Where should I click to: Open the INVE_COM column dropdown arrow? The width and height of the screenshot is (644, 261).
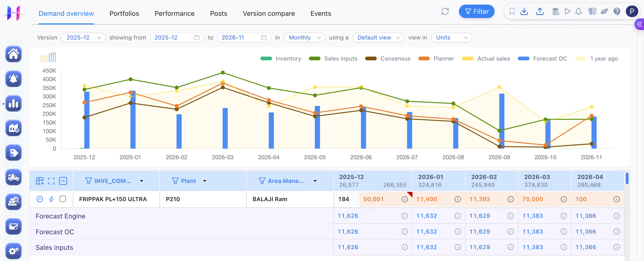click(142, 181)
